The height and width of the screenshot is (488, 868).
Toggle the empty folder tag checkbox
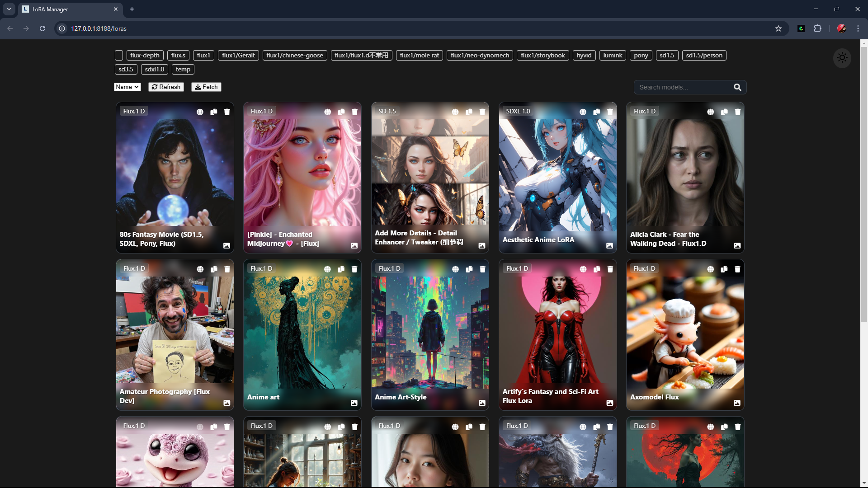(x=119, y=56)
